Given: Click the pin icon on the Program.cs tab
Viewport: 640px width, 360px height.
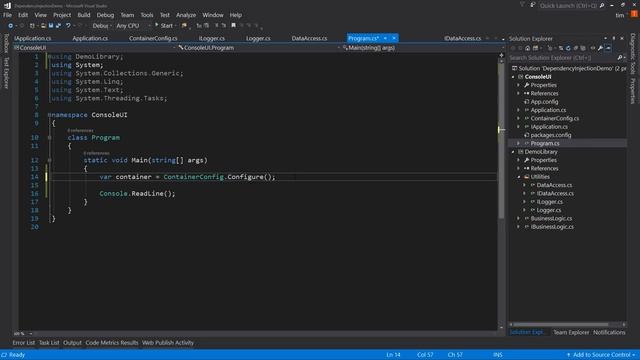Looking at the screenshot, I should (385, 38).
